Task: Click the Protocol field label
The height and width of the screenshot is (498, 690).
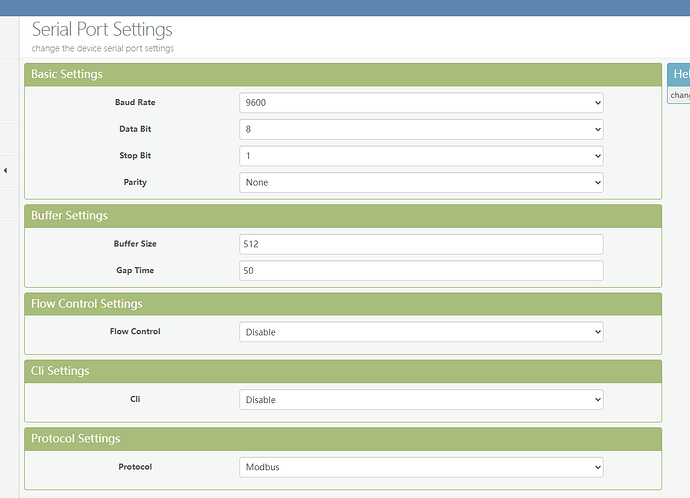Action: pos(135,467)
